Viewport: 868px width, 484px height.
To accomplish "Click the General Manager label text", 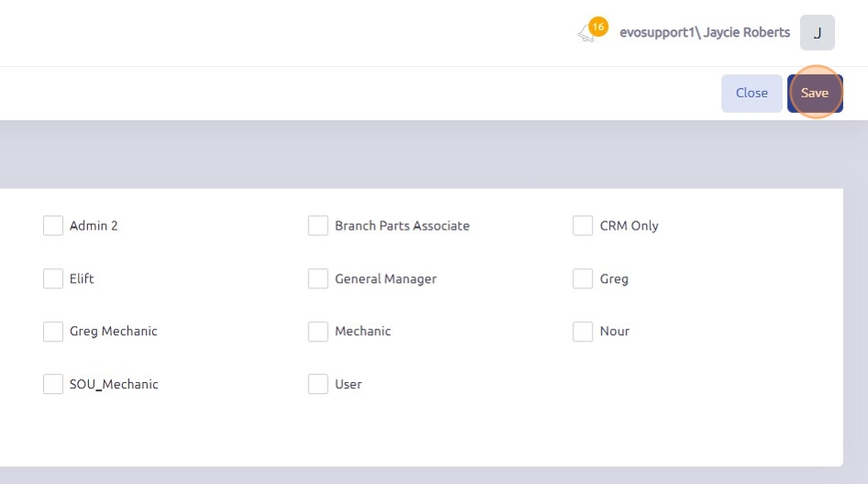I will [385, 278].
